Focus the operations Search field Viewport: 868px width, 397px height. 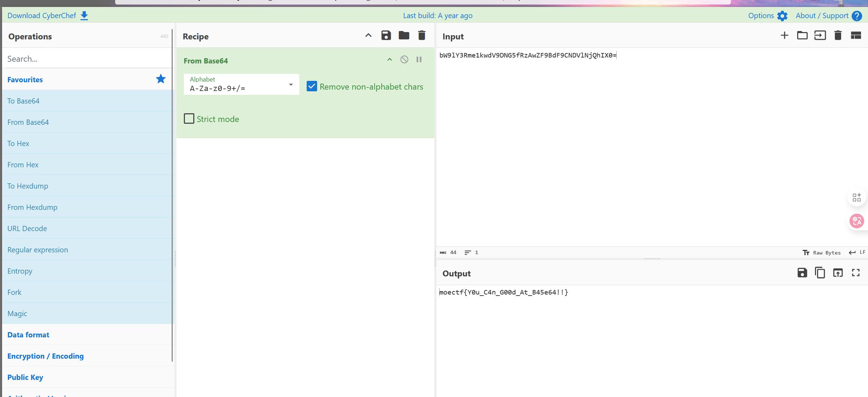87,59
